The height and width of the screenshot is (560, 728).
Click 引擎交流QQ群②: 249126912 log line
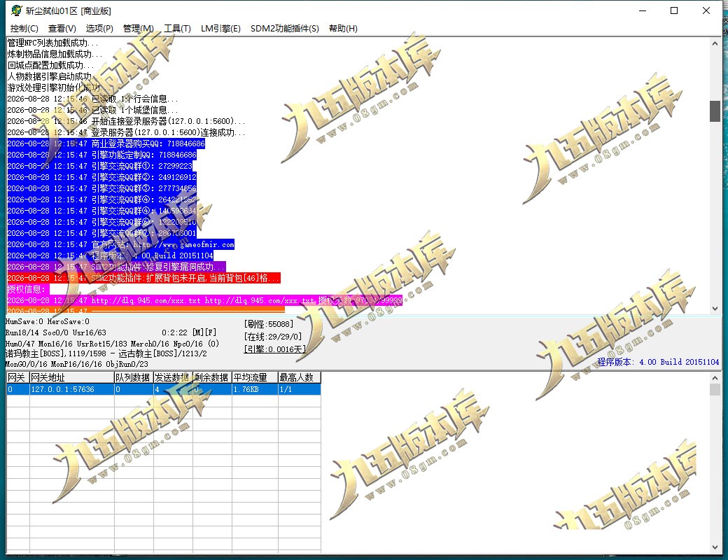101,177
